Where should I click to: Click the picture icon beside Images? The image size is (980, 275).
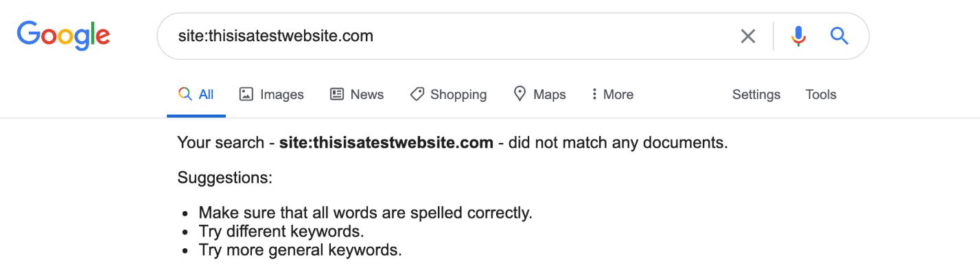(x=246, y=94)
